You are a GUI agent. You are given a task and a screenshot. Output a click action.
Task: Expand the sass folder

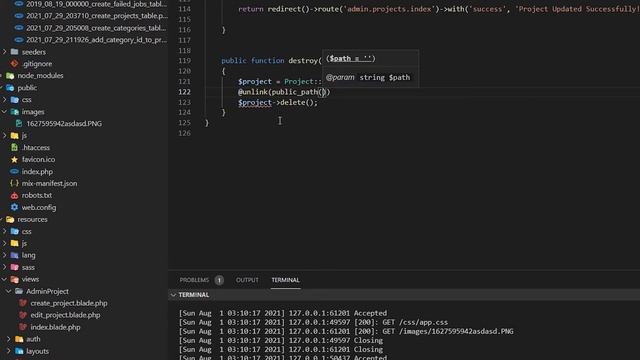[5, 267]
